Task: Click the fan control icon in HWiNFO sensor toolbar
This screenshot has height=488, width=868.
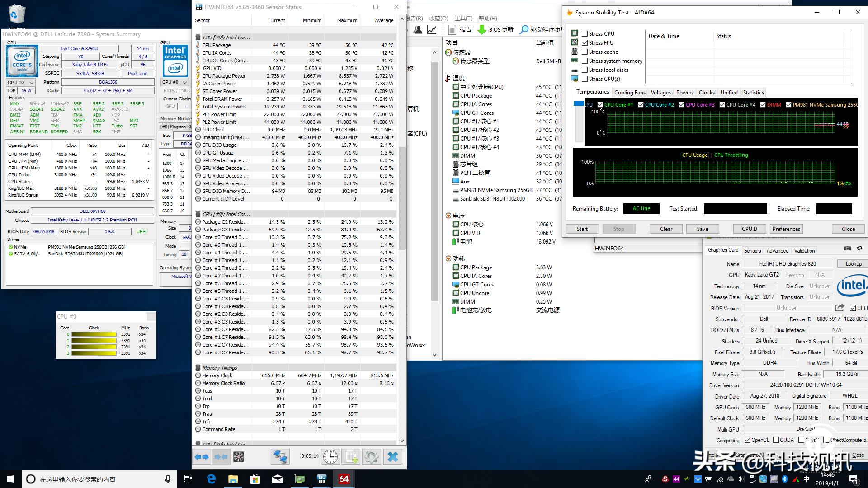Action: coord(239,457)
